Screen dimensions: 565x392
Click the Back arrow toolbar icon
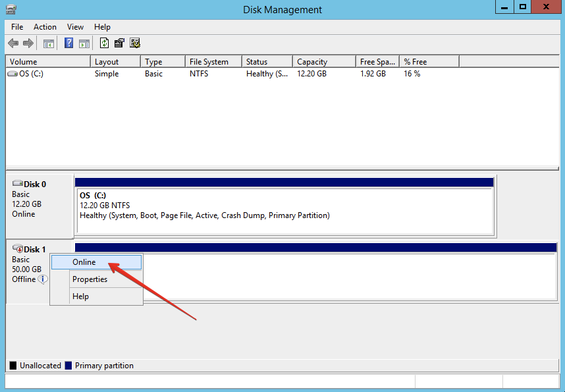click(13, 43)
